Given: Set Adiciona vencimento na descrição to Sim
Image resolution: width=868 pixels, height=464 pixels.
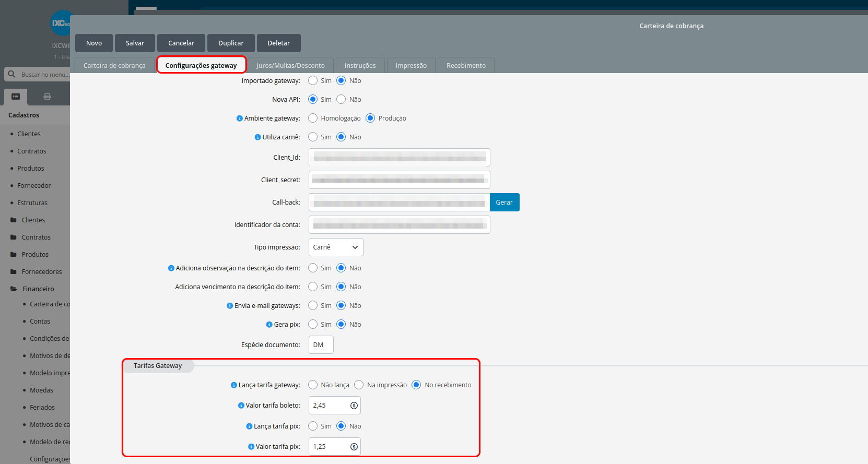Looking at the screenshot, I should pos(313,287).
